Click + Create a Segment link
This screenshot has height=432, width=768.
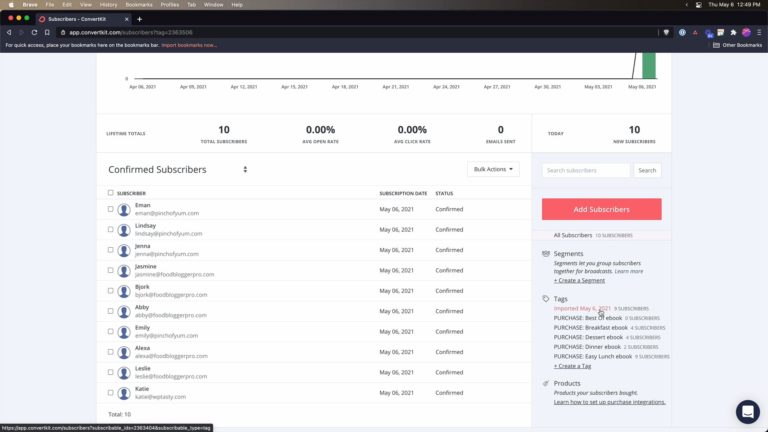[579, 281]
